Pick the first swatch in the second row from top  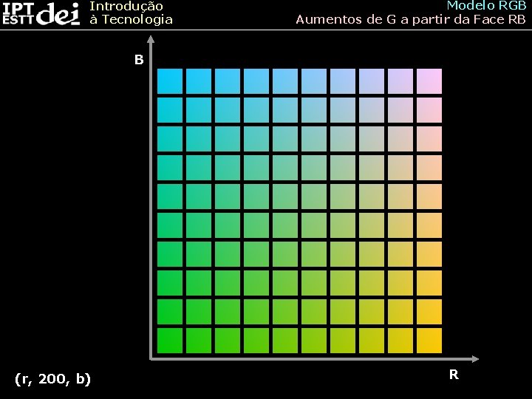point(170,110)
